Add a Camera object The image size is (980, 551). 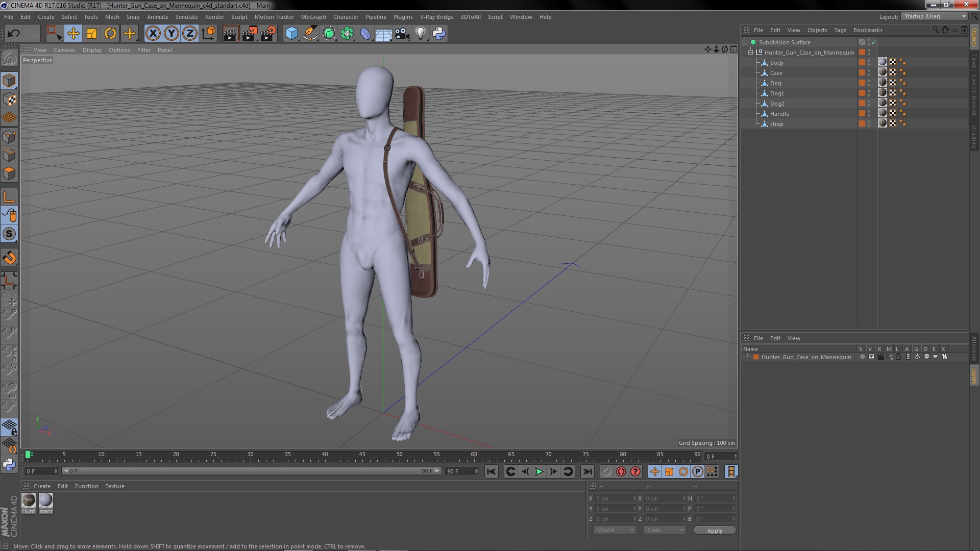point(402,34)
